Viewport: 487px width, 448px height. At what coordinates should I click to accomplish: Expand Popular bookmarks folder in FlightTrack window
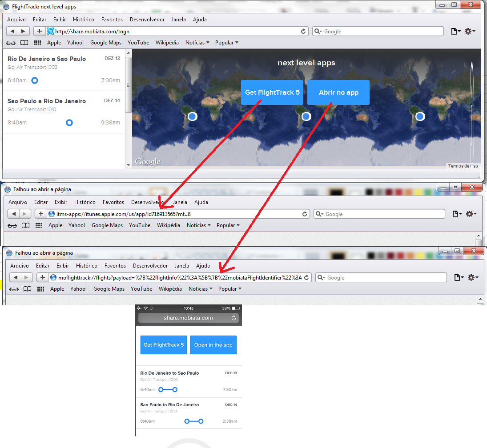point(226,43)
